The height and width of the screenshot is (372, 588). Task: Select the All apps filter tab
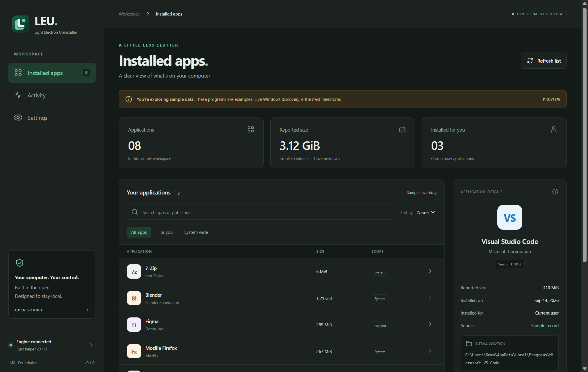[139, 232]
